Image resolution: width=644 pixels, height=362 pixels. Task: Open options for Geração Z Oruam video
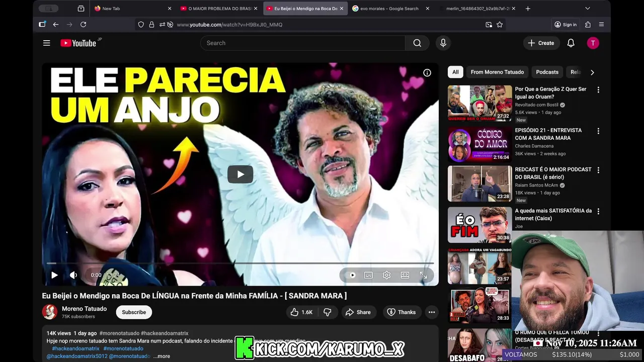click(x=598, y=90)
